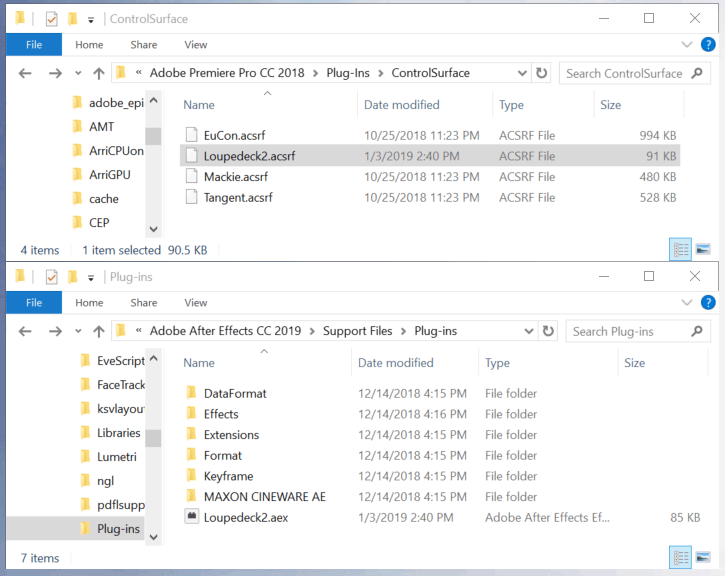
Task: Select the Loupedeck2.acsrf file
Action: 430,156
